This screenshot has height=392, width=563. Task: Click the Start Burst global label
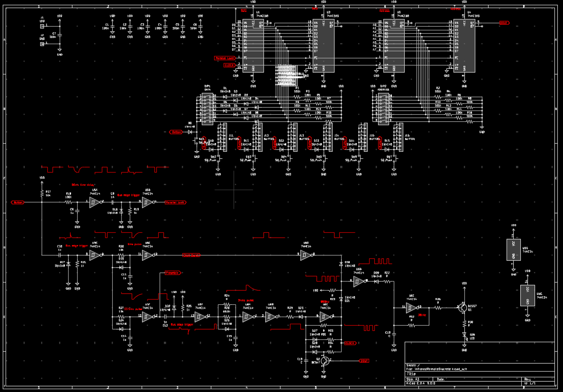[191, 255]
